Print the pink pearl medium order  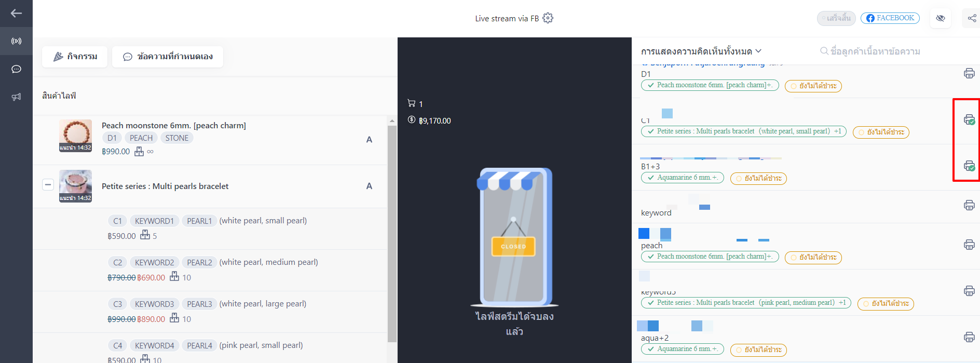969,291
